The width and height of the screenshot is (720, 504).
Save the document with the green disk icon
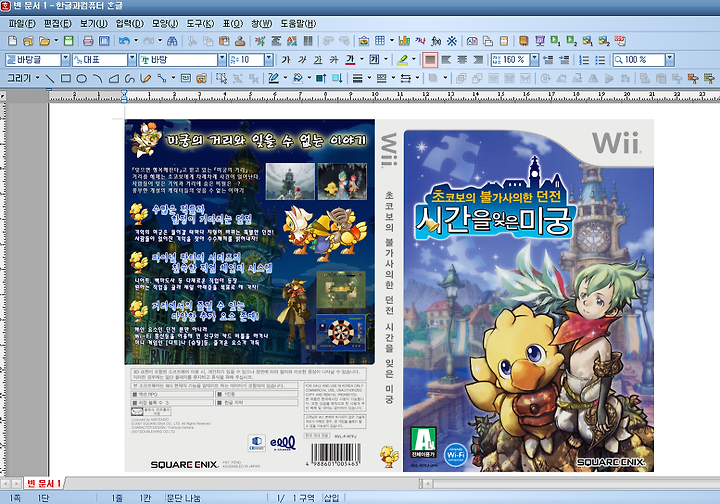[x=68, y=41]
